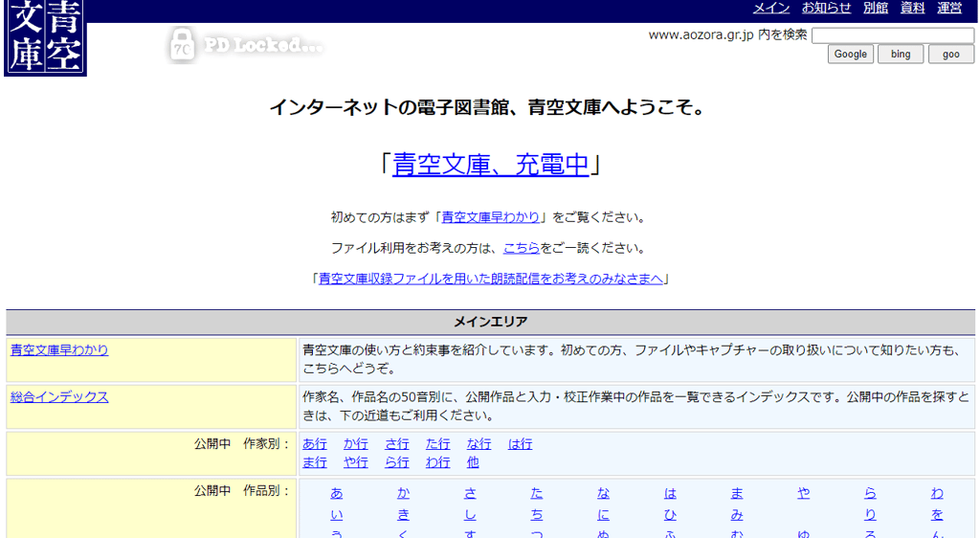Image resolution: width=980 pixels, height=538 pixels.
Task: Browse authors under あ行
Action: tap(314, 443)
